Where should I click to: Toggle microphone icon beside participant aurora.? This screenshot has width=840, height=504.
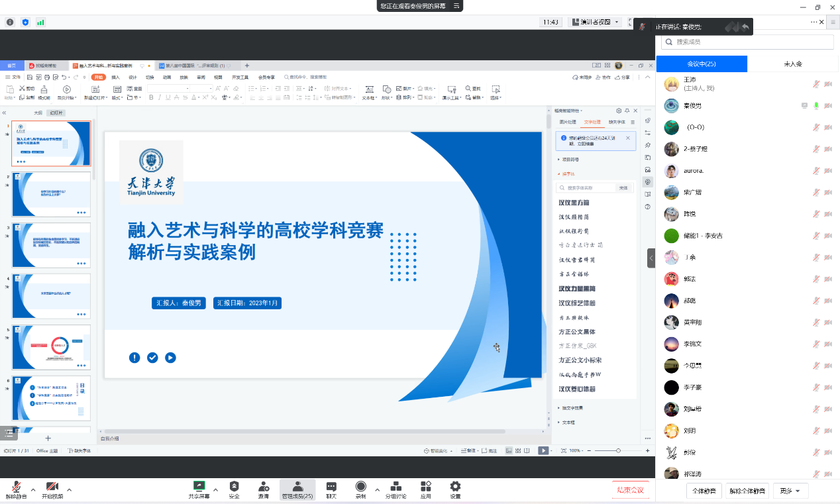point(816,171)
